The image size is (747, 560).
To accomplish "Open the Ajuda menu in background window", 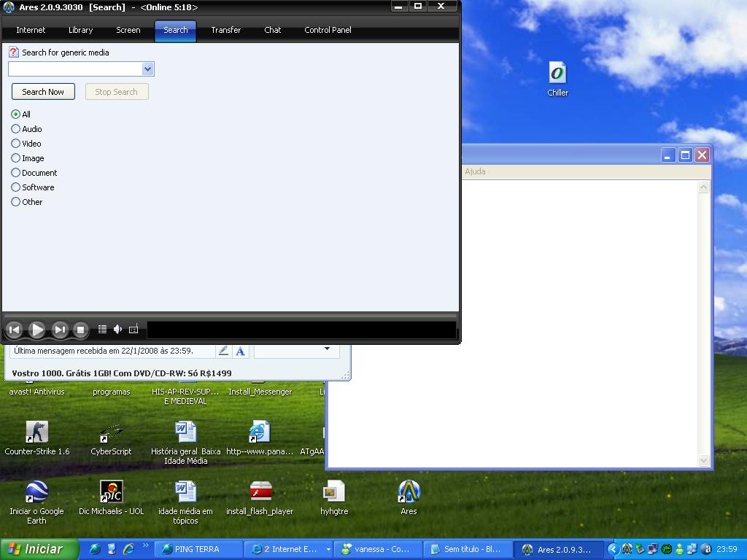I will [475, 171].
